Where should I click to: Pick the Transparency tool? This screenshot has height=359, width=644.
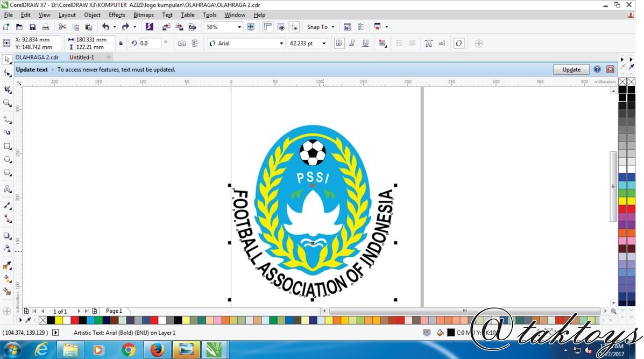coord(7,249)
